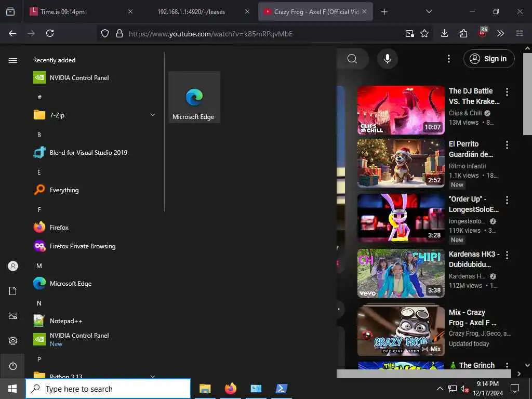Screen dimensions: 532x399
Task: Open El Perrito Guardián video title
Action: tap(471, 149)
